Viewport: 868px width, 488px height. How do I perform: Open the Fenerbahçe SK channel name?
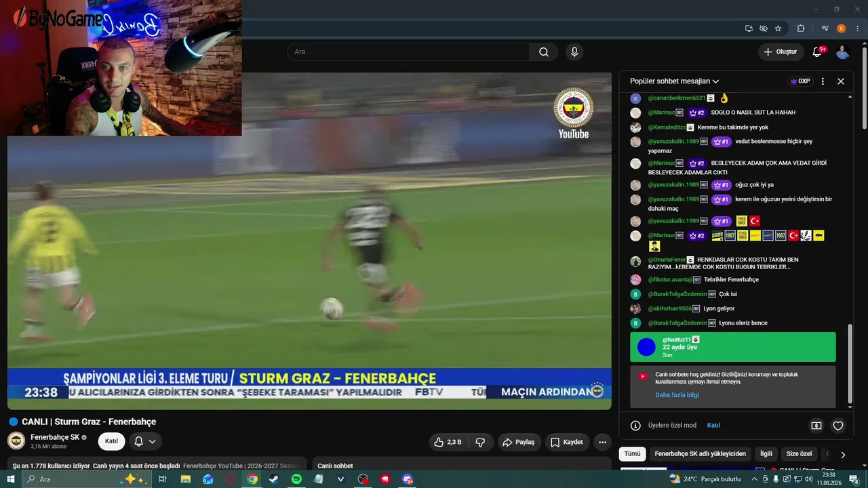coord(55,437)
